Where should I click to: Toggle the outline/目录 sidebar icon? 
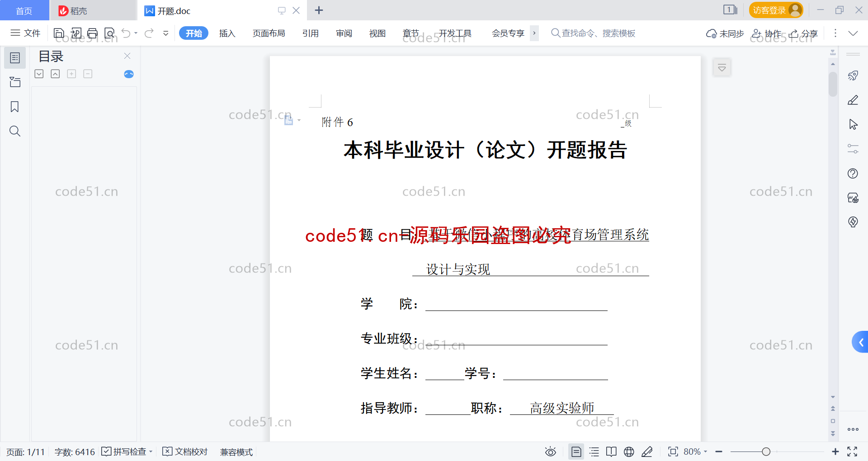(x=15, y=58)
